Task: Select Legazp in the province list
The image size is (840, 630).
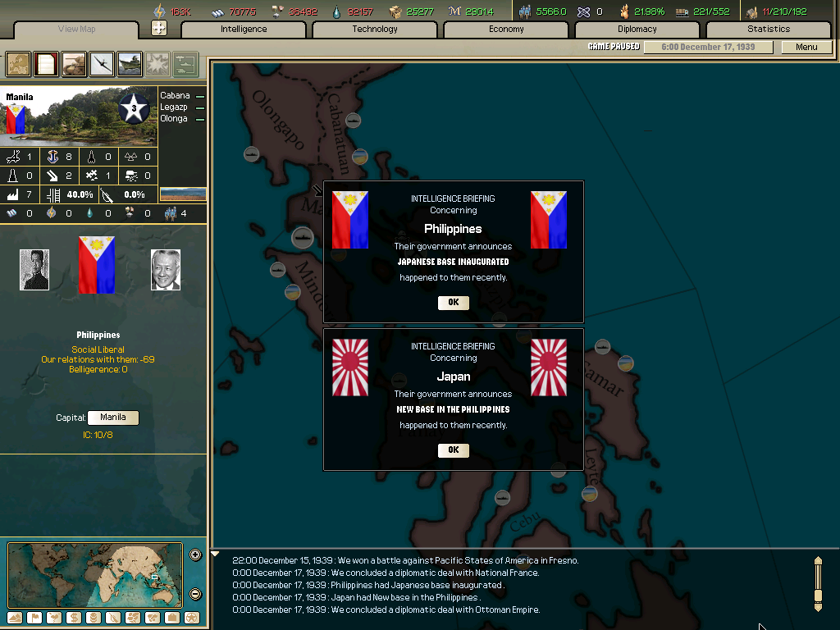Action: [x=174, y=106]
